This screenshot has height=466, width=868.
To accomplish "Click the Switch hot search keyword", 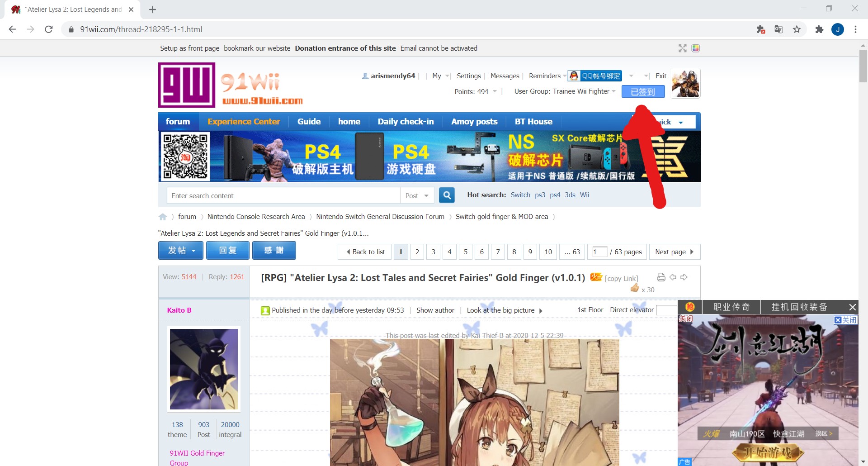I will tap(520, 195).
